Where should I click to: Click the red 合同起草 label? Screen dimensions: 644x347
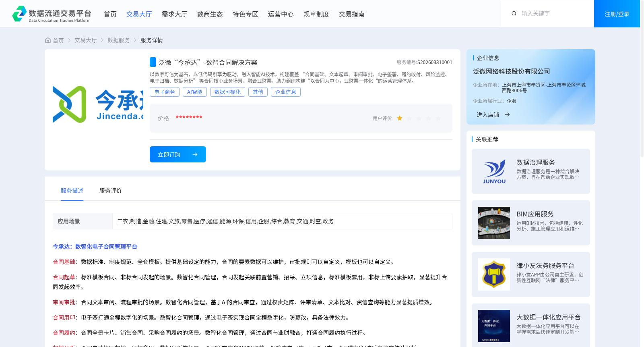[64, 277]
